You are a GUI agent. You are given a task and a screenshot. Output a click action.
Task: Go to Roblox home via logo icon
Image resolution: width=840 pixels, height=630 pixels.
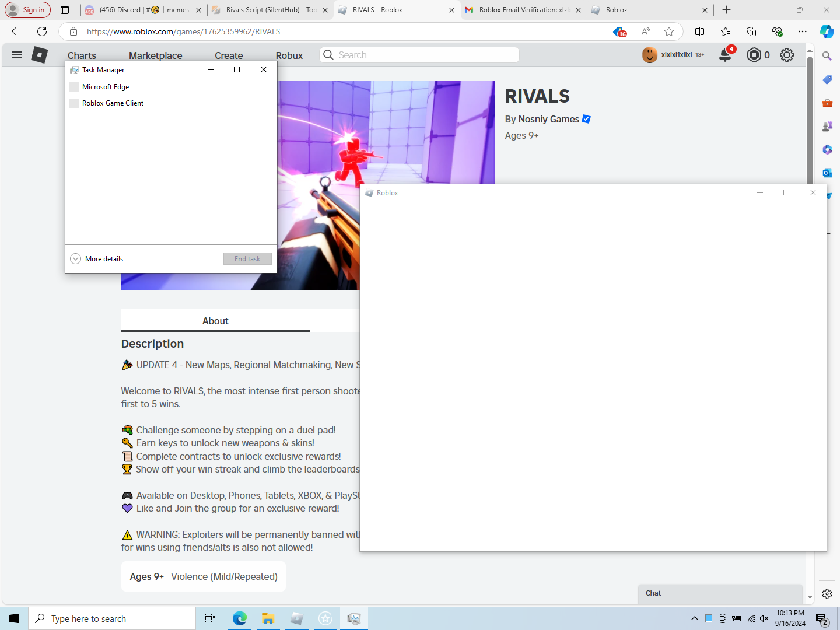tap(40, 55)
